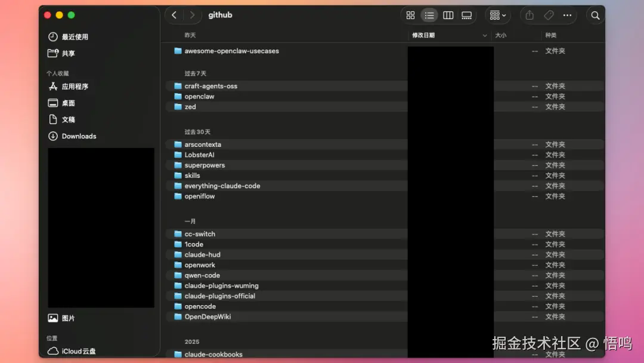Click folder icon of cc-switch row
This screenshot has width=644, height=363.
pos(178,234)
